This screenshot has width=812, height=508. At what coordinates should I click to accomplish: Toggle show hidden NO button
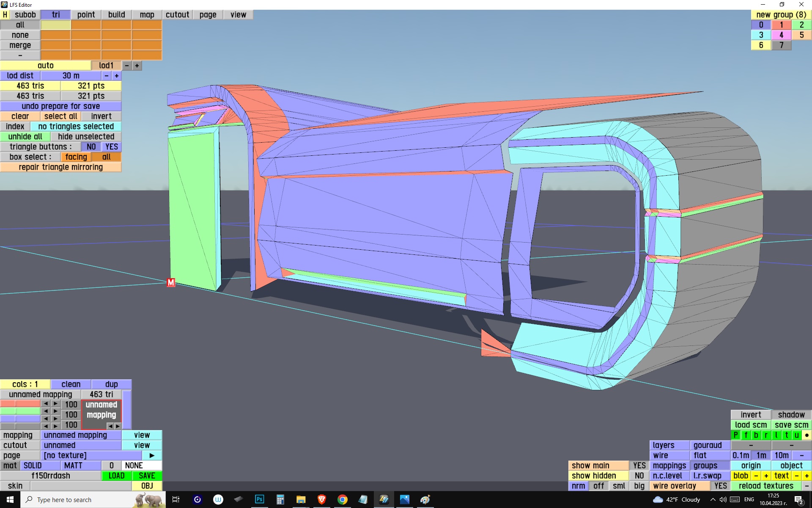point(639,476)
